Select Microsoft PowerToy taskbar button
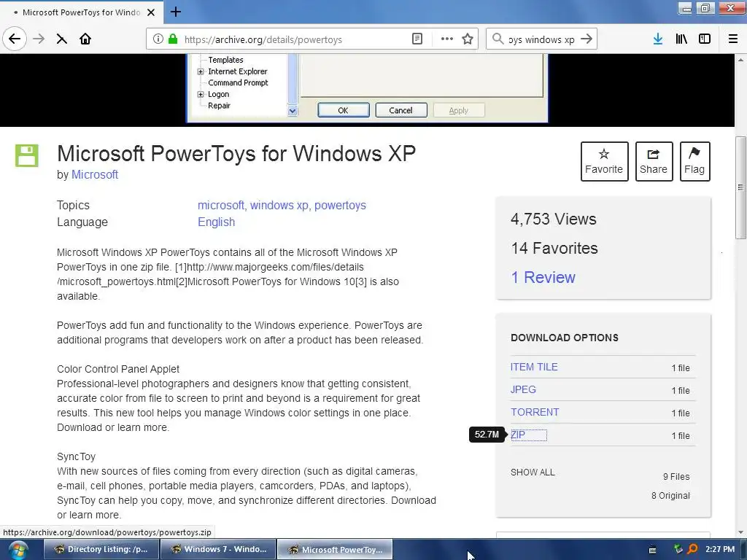 pos(335,550)
